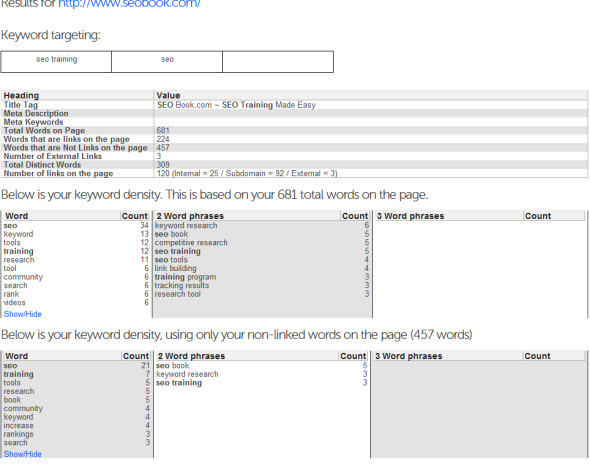Click the Heading column header
The height and width of the screenshot is (466, 590).
(21, 95)
